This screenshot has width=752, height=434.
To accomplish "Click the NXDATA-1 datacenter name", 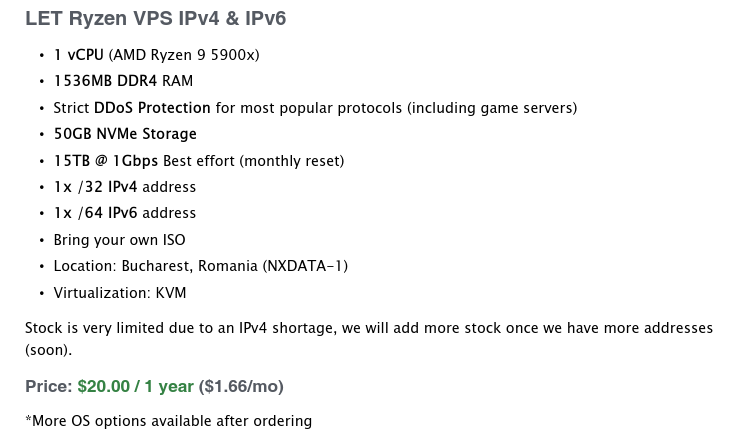I will 305,266.
